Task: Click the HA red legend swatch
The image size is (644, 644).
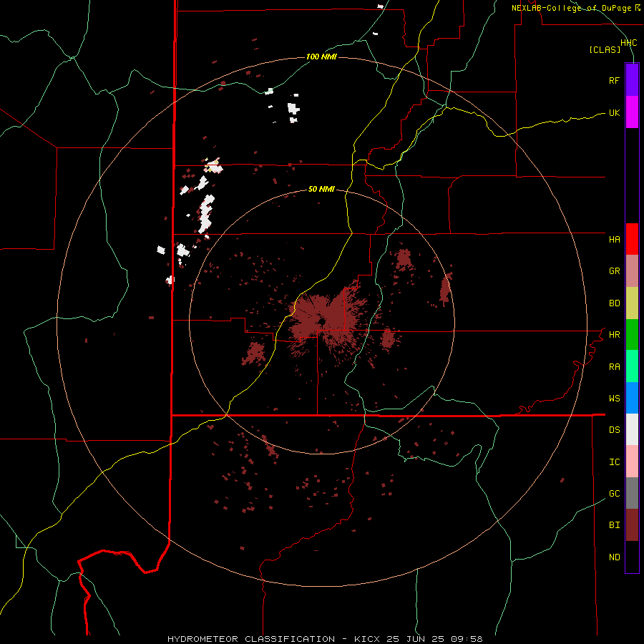Action: click(632, 239)
